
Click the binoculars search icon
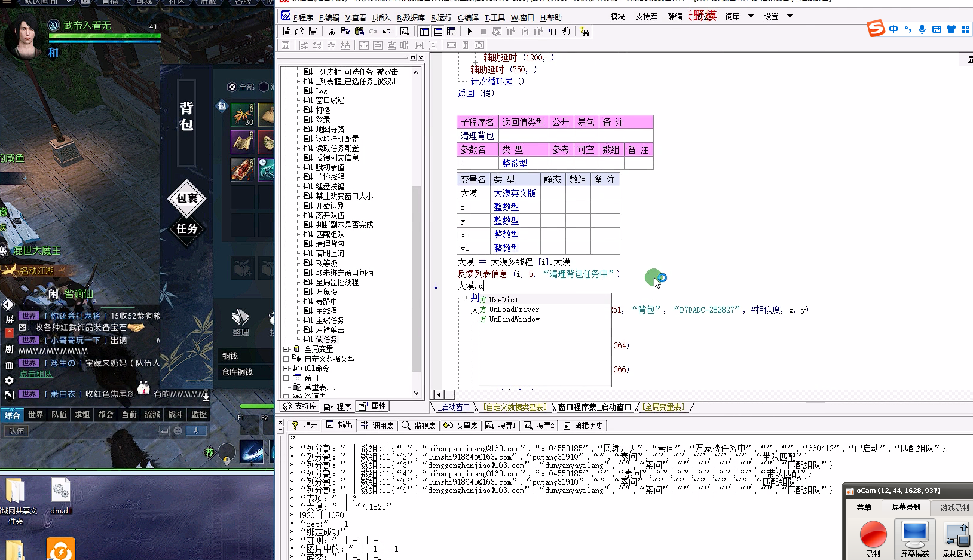click(585, 32)
